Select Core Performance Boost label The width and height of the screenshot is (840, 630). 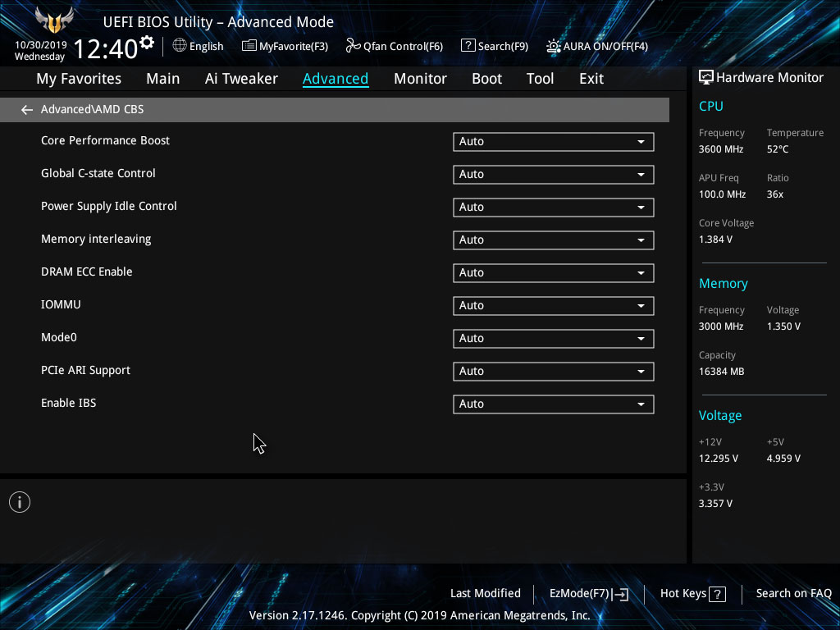coord(105,141)
